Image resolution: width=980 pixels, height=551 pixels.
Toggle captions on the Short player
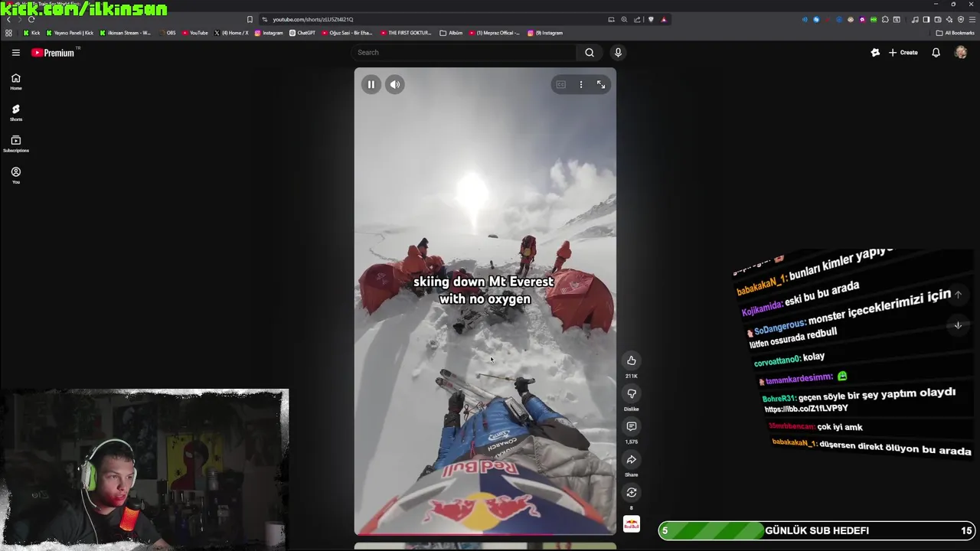[561, 85]
